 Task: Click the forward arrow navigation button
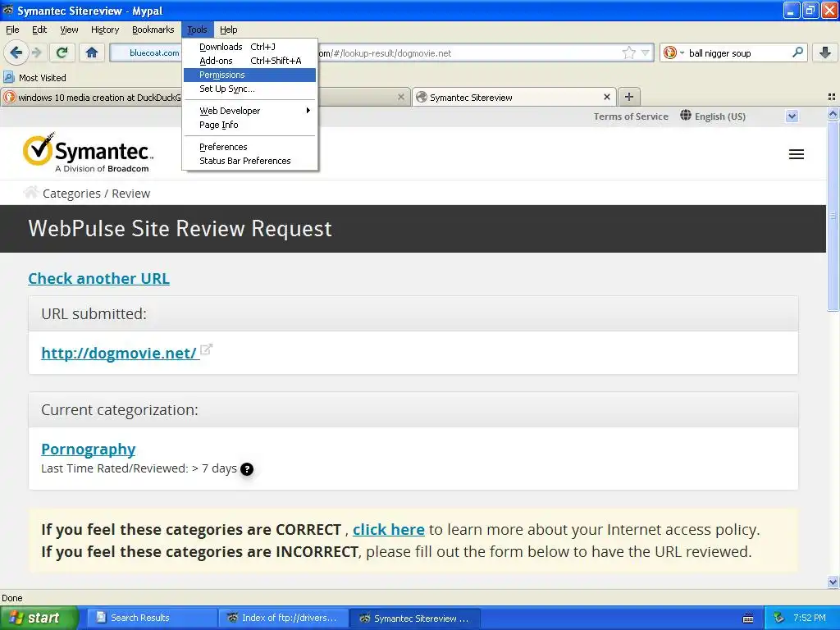[36, 52]
